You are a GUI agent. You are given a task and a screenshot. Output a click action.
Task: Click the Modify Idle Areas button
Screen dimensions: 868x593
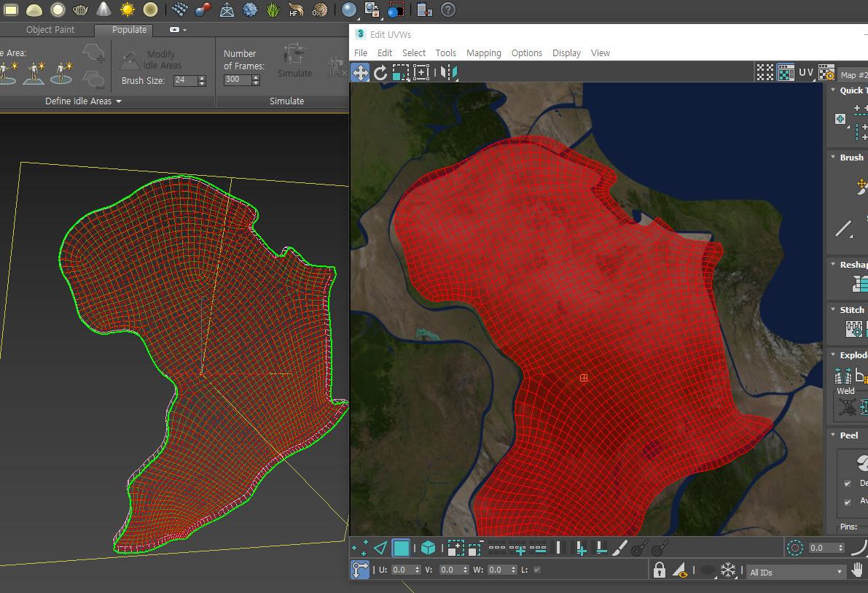pyautogui.click(x=151, y=60)
